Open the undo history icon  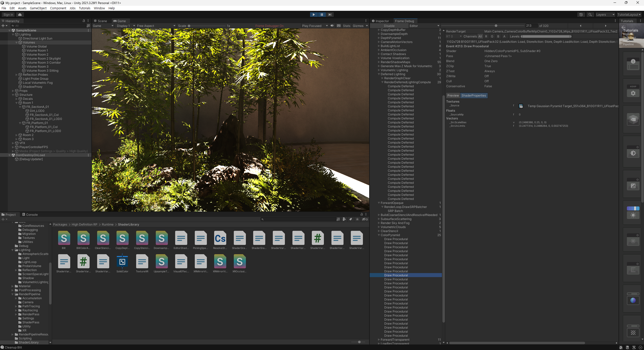(x=581, y=15)
